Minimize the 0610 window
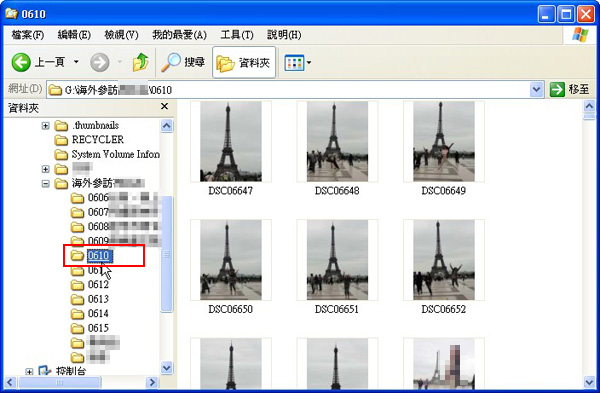Screen dimensions: 600x393 tap(546, 15)
